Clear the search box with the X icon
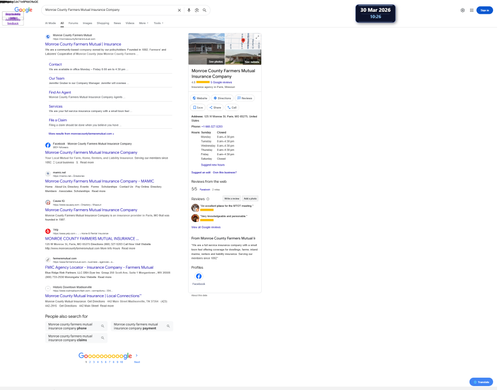The height and width of the screenshot is (390, 500). point(179,10)
